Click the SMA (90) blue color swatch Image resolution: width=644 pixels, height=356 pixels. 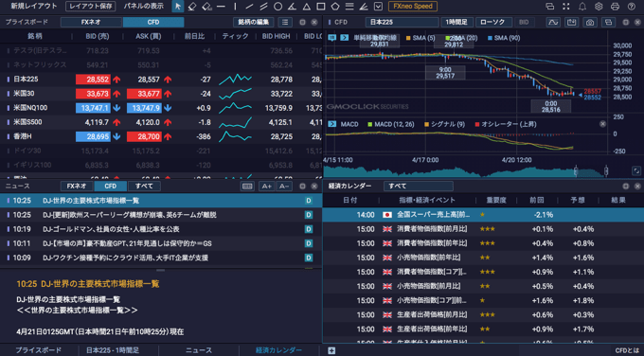[x=490, y=38]
